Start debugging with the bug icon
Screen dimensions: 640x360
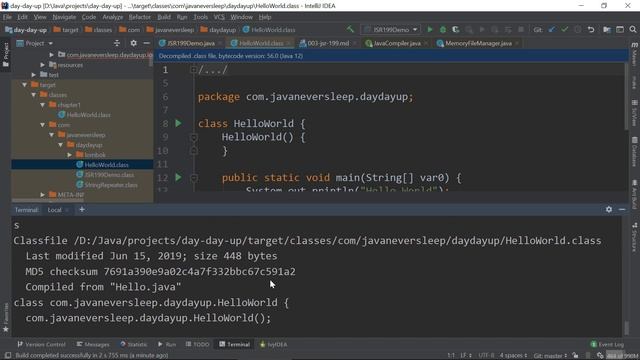[442, 29]
